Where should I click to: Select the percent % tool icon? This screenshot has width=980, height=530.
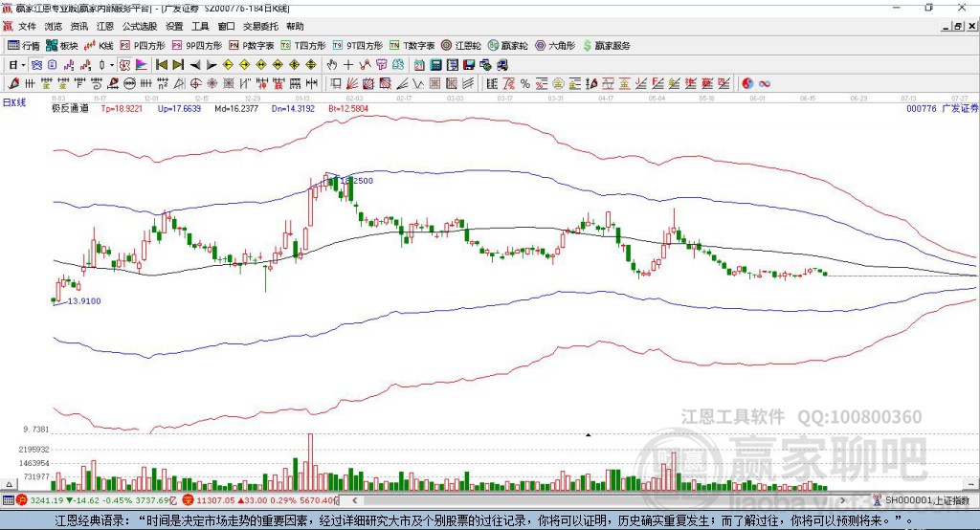click(525, 84)
